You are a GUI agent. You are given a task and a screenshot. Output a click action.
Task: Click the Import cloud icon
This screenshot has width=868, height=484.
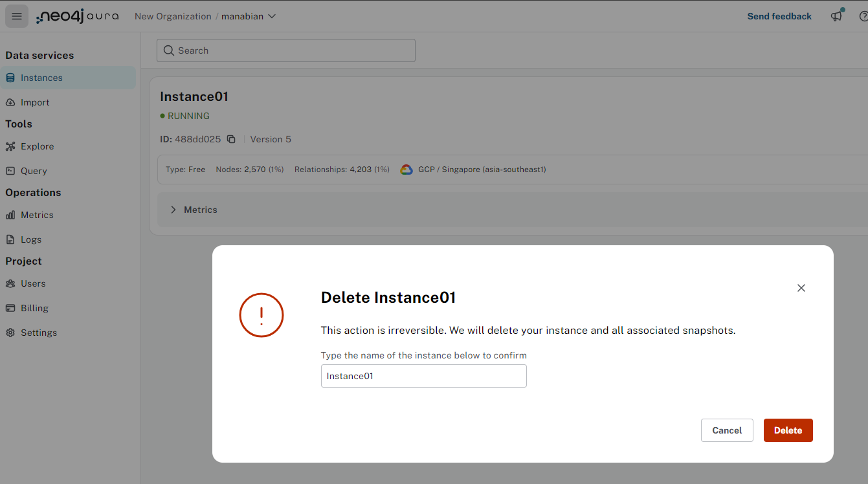click(10, 102)
